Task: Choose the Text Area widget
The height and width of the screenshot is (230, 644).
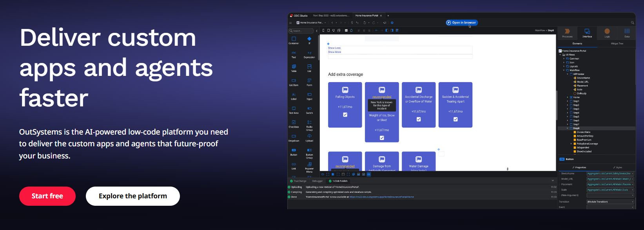Action: tap(294, 110)
